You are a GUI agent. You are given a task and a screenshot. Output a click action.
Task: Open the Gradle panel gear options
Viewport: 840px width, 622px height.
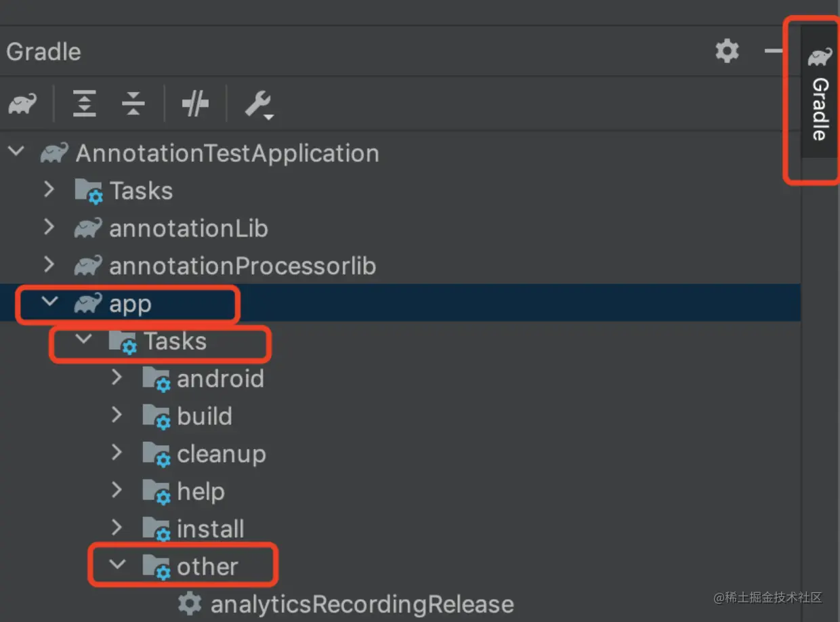pyautogui.click(x=727, y=51)
